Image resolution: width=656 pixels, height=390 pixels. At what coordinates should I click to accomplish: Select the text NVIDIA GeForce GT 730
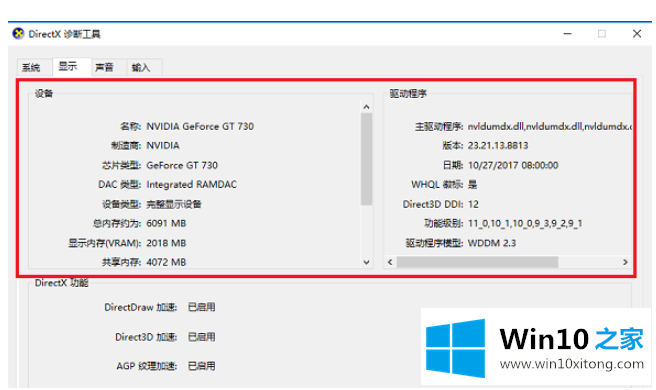200,126
